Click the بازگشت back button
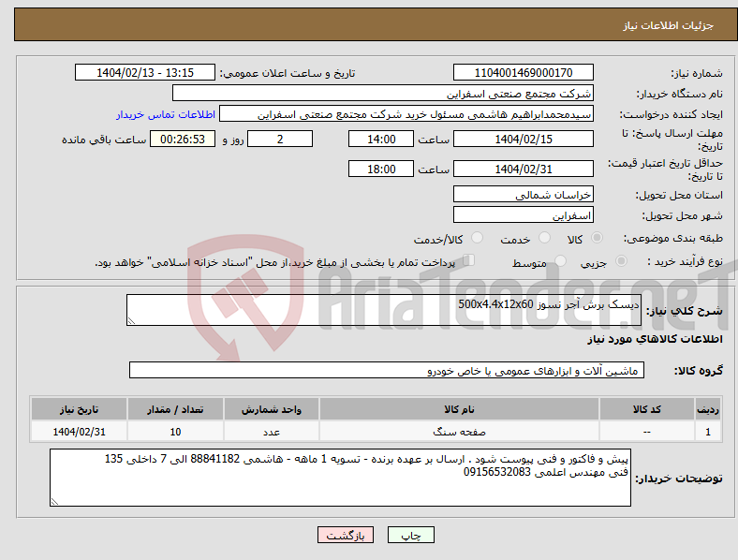Viewport: 738px width, 560px height. pyautogui.click(x=346, y=535)
